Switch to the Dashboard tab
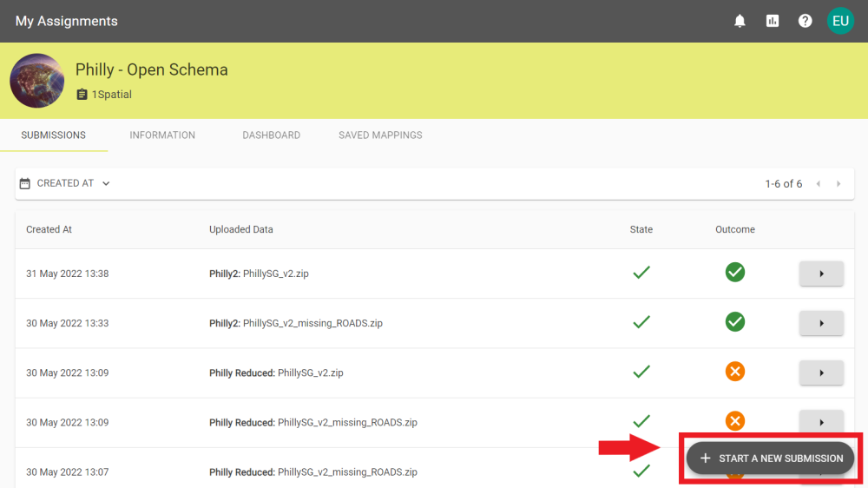Screen dimensions: 868x488 coord(271,135)
